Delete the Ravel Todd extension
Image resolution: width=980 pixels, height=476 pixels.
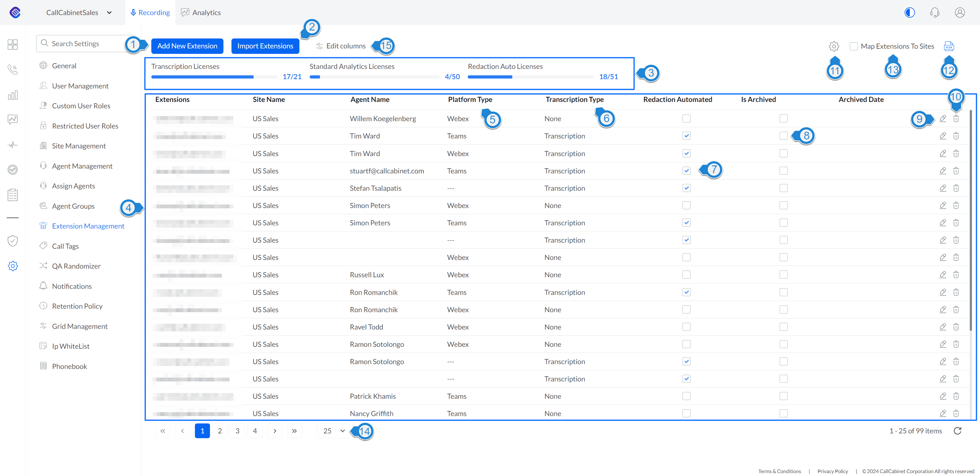point(956,327)
